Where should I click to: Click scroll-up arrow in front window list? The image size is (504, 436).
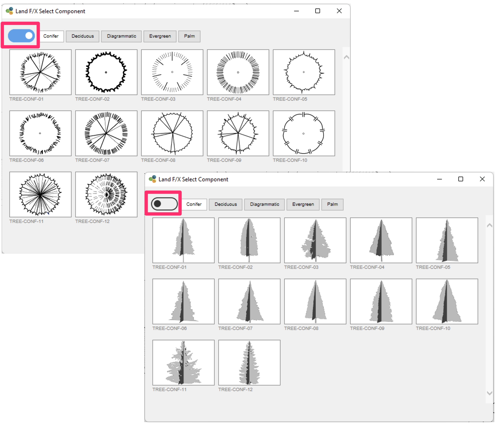pos(489,226)
